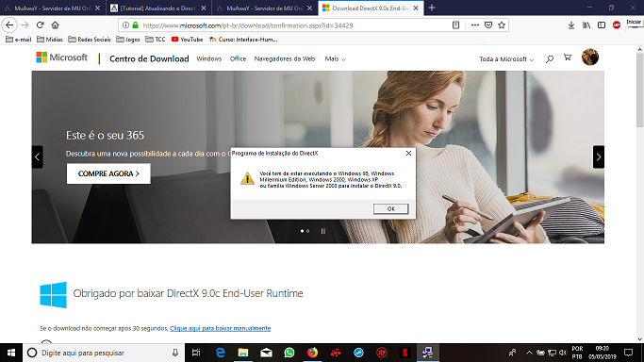
Task: Advance the banner with the right arrow
Action: 599,156
